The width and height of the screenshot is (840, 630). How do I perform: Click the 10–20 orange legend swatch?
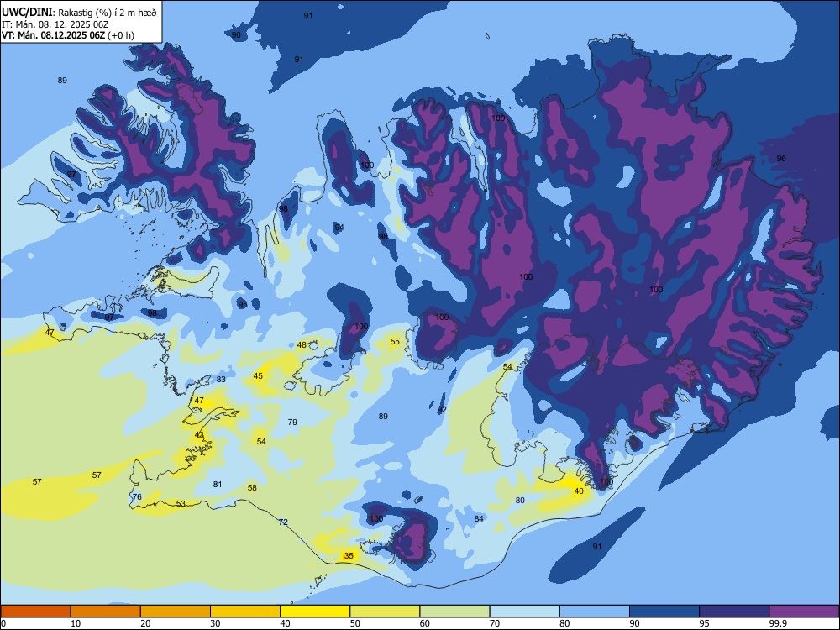click(x=106, y=612)
